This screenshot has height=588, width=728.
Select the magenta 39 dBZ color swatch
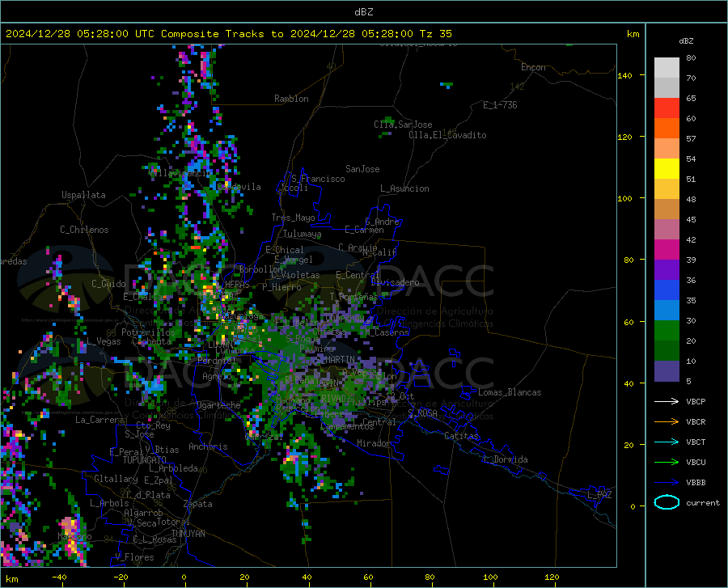click(667, 250)
